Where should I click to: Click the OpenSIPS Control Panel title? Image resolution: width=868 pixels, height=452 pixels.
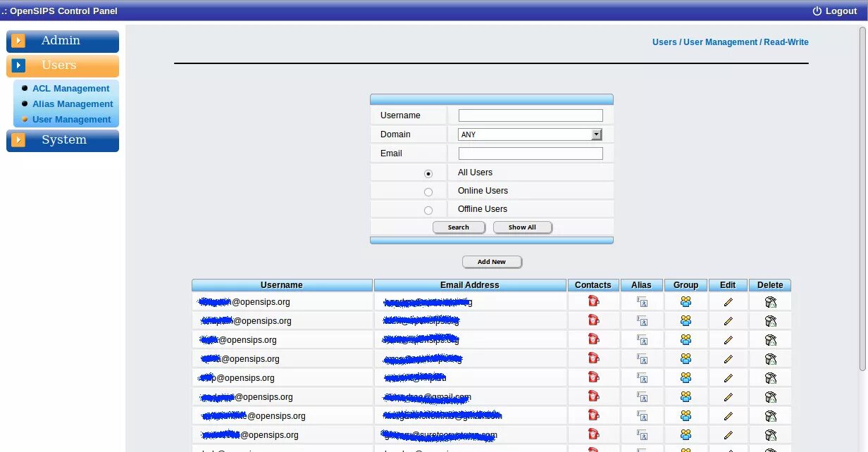point(60,11)
